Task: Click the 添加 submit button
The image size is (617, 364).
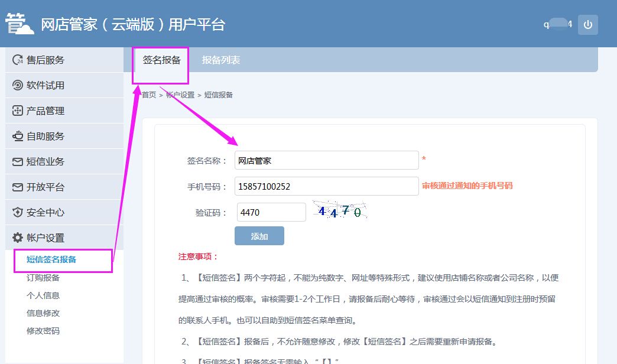Action: tap(259, 235)
